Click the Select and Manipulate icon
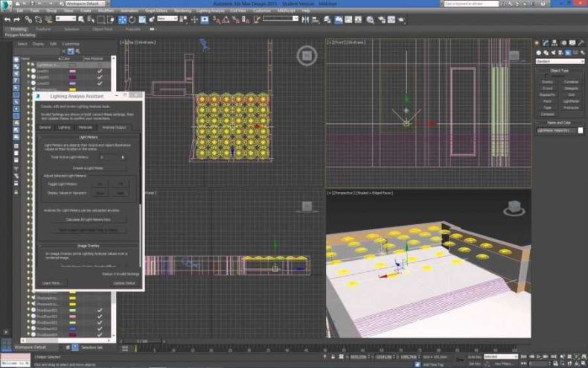Screen dimensions: 588x368 [194, 19]
